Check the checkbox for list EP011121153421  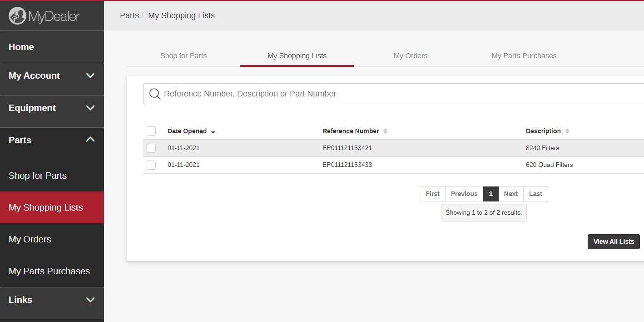coord(151,148)
